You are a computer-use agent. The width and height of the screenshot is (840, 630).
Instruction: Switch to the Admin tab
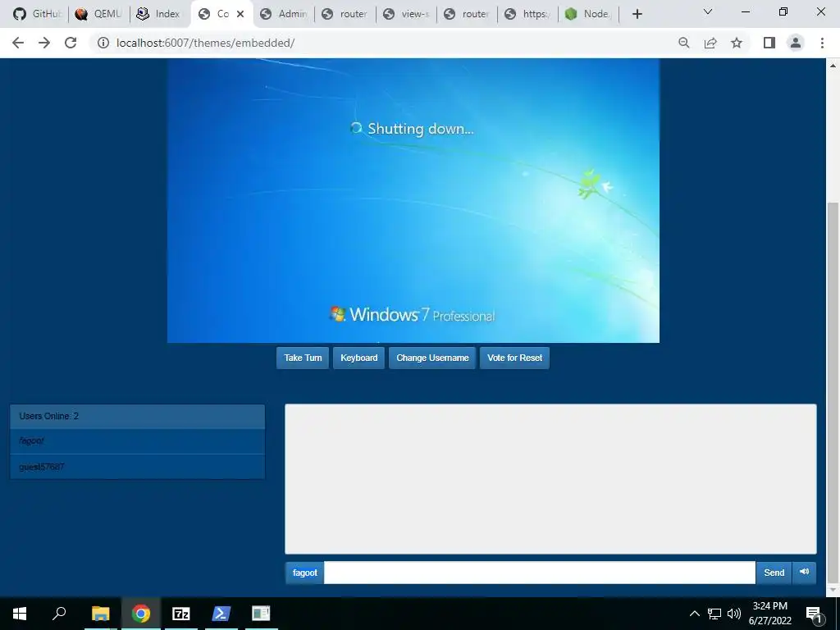click(284, 14)
